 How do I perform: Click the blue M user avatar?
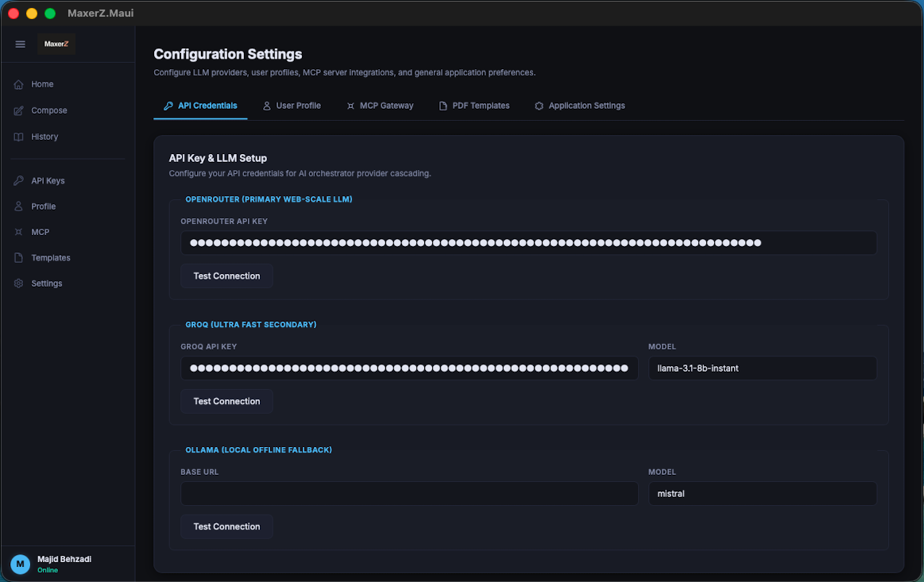point(21,565)
